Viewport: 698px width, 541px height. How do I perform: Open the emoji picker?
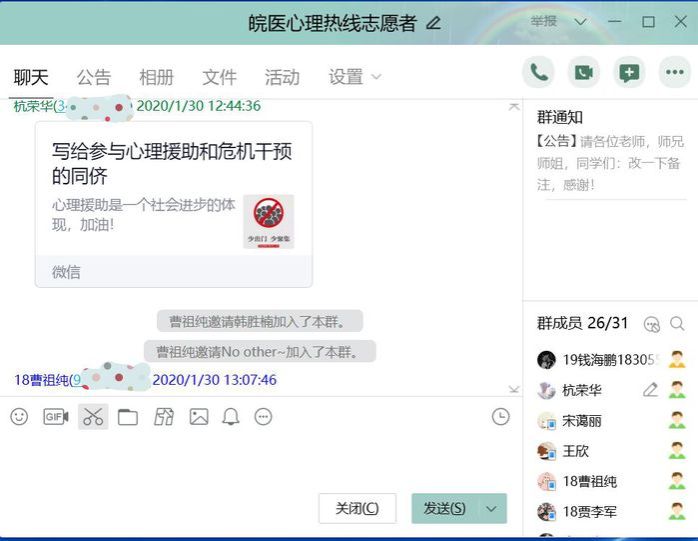click(19, 417)
